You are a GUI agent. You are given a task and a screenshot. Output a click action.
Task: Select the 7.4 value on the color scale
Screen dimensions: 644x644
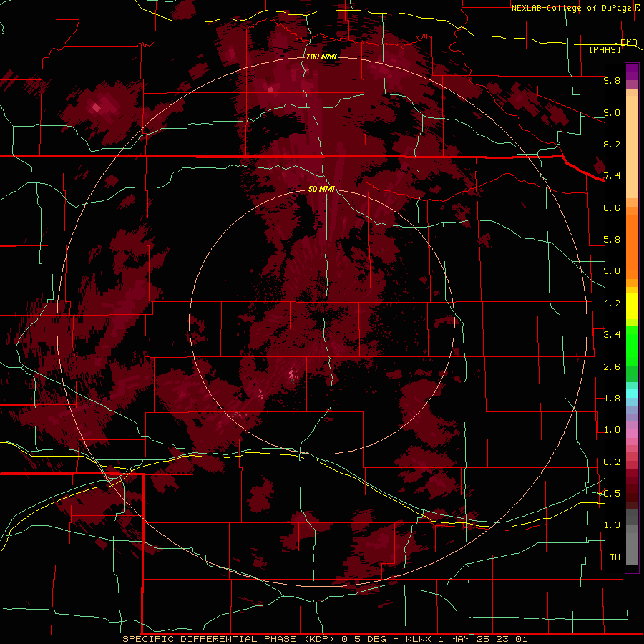coord(612,176)
